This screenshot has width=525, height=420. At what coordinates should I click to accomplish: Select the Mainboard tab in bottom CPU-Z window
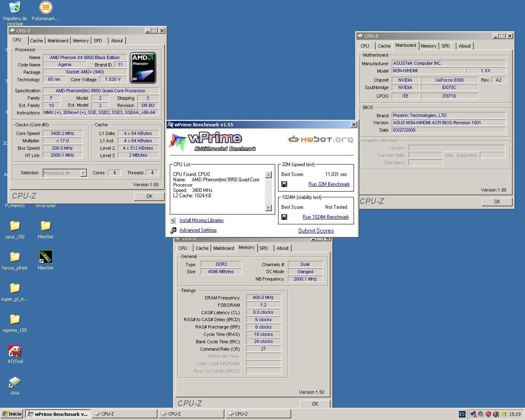tap(224, 248)
